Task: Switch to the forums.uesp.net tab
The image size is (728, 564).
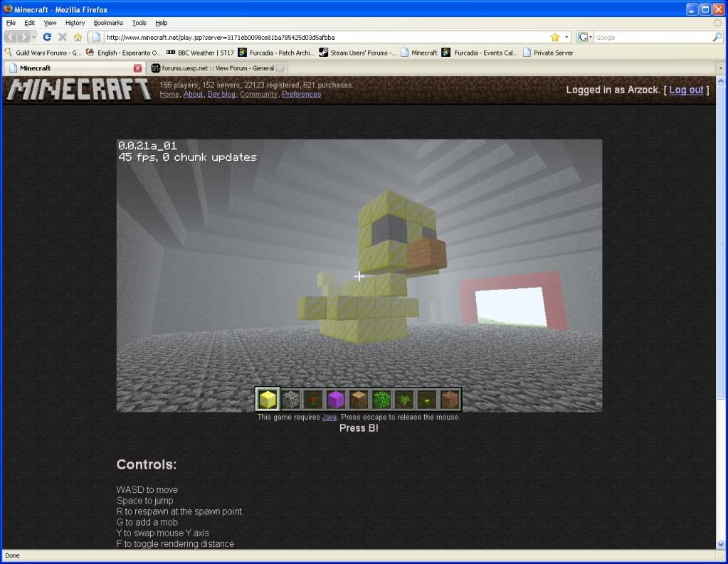Action: (x=217, y=68)
